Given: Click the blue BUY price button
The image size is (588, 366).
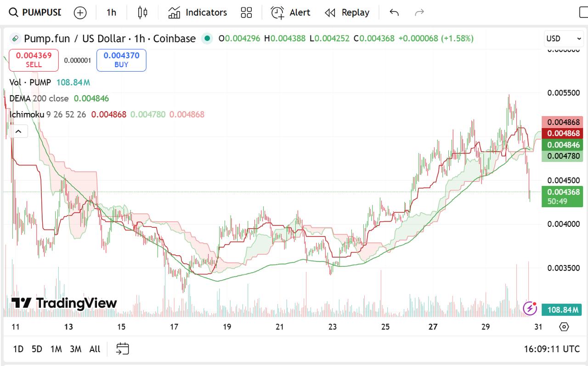Looking at the screenshot, I should click(x=121, y=60).
